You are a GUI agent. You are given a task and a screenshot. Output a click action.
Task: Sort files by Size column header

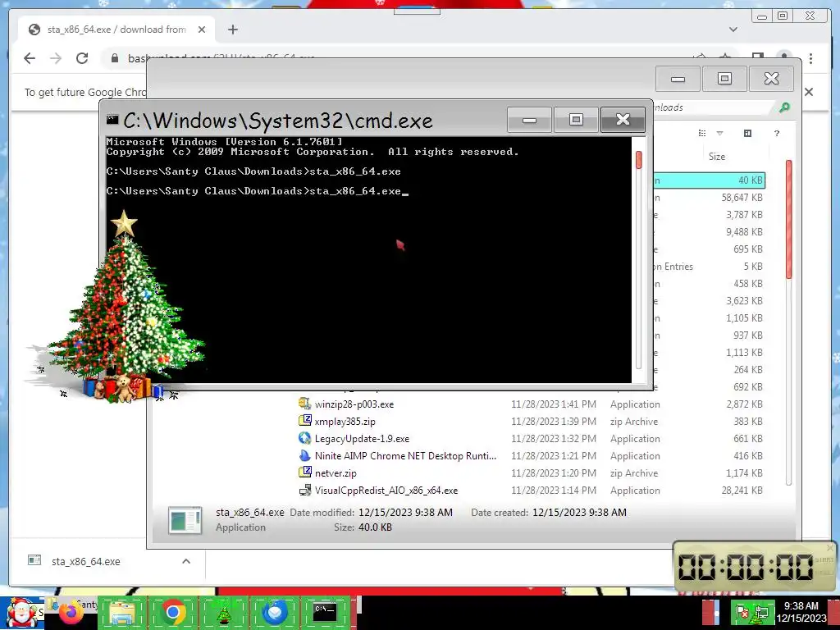[x=717, y=157]
